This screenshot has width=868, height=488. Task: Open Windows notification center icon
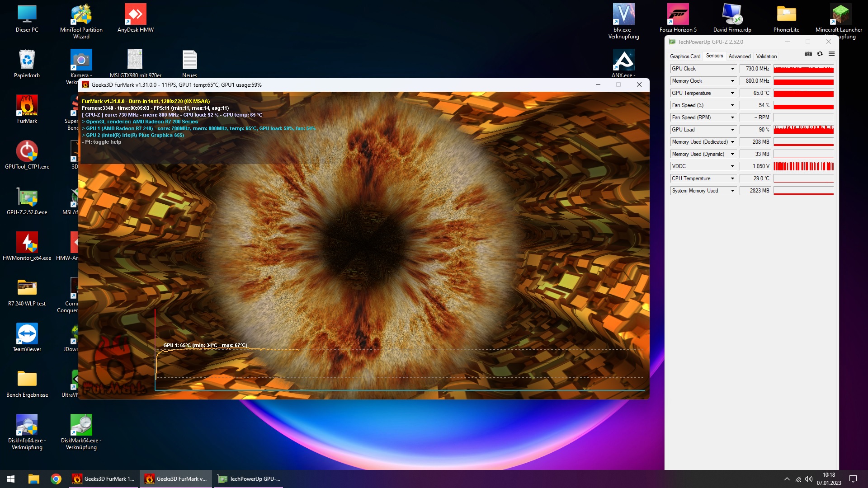tap(853, 479)
